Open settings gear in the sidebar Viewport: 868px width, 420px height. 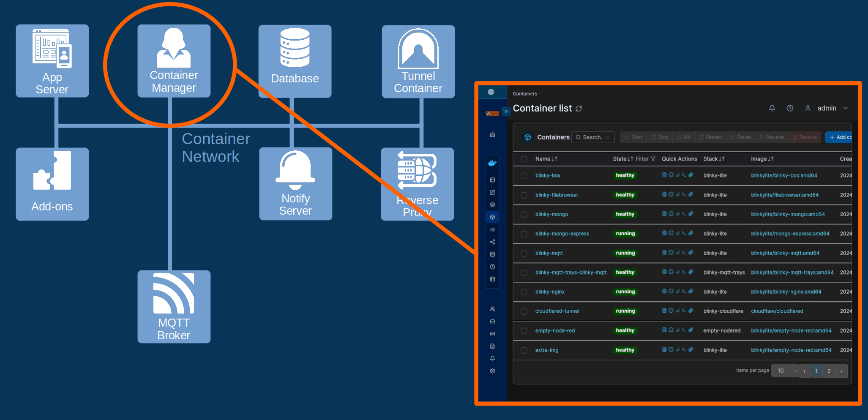492,371
